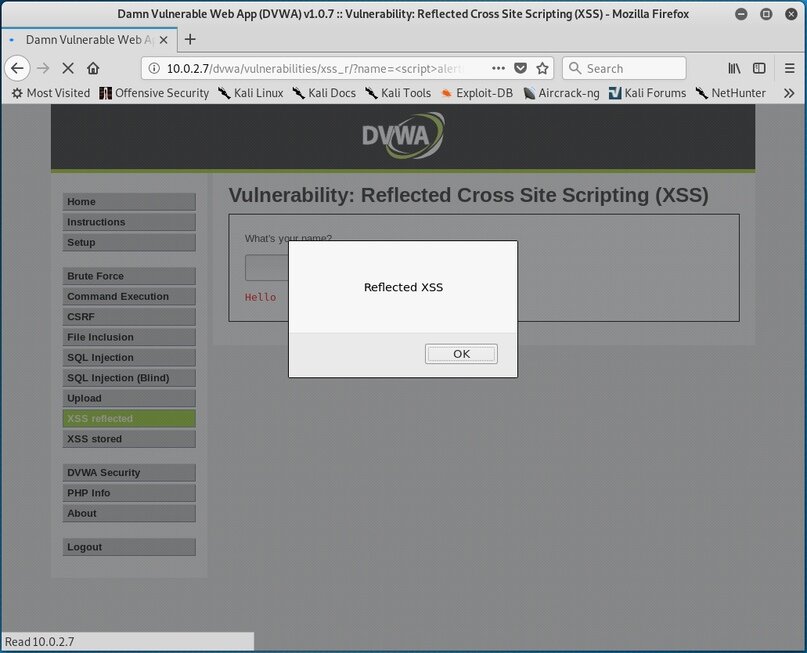Viewport: 807px width, 653px height.
Task: Open Setup in DVWA sidebar
Action: (x=129, y=242)
